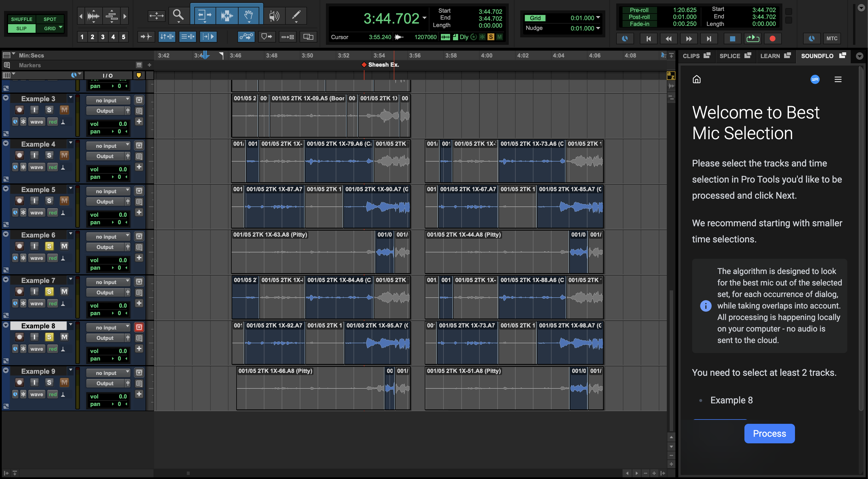The image size is (868, 479).
Task: Enable SHUFFLE edit mode
Action: [22, 19]
